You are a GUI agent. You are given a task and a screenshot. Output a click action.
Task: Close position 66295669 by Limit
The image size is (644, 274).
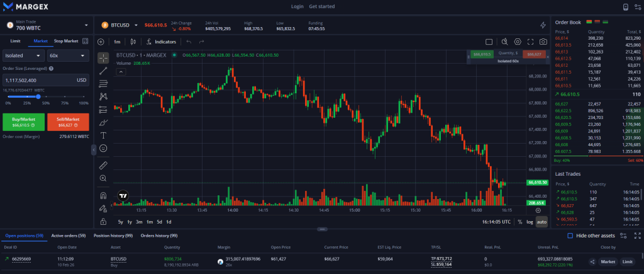(x=627, y=261)
